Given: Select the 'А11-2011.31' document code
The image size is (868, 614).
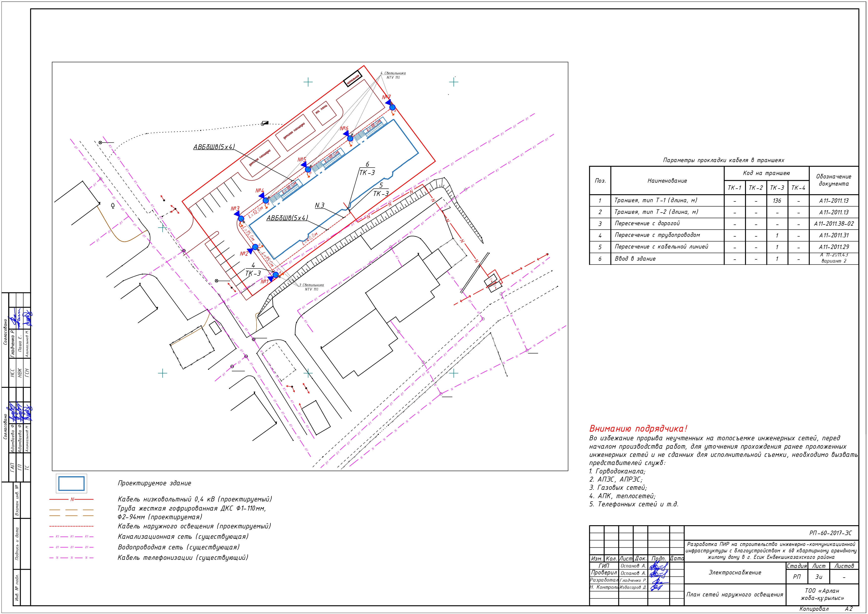Looking at the screenshot, I should coord(834,236).
